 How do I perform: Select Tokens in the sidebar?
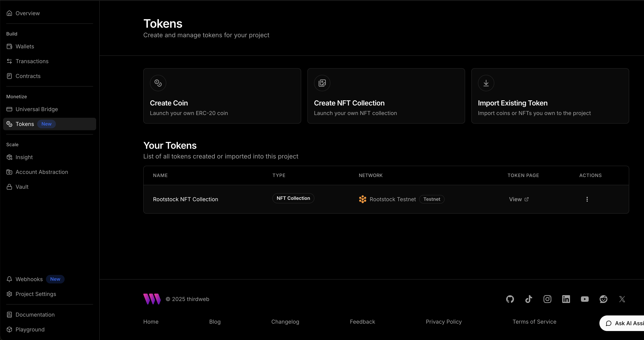(25, 124)
